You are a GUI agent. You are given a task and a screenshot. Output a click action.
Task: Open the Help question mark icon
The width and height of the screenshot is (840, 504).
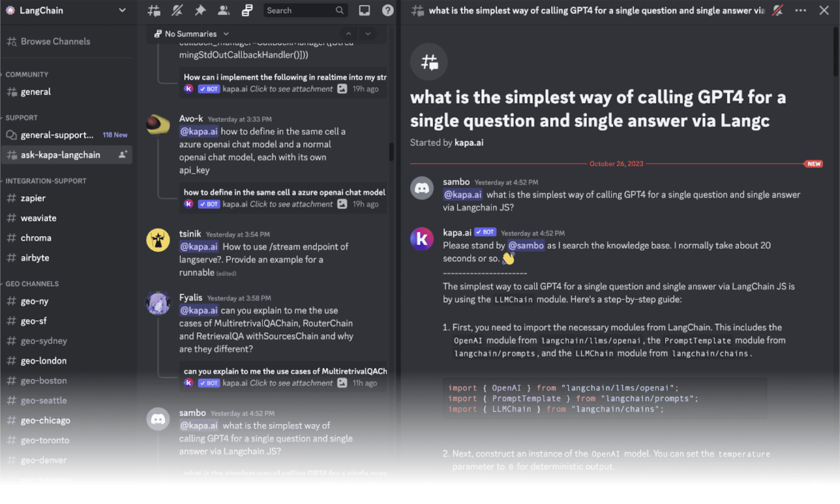pos(388,10)
